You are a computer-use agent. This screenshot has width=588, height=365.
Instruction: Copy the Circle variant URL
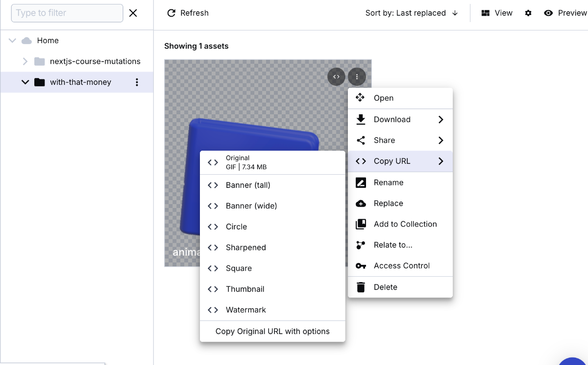tap(272, 227)
